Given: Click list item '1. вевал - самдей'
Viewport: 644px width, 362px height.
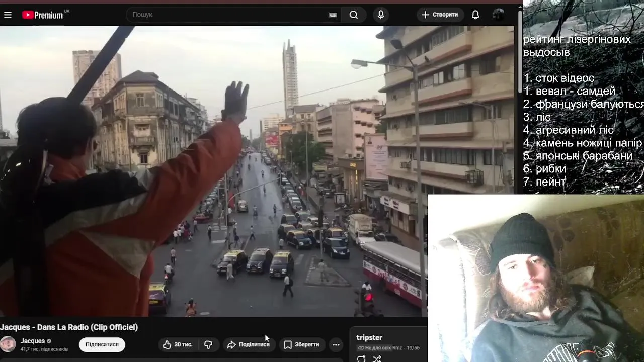Looking at the screenshot, I should (x=570, y=91).
